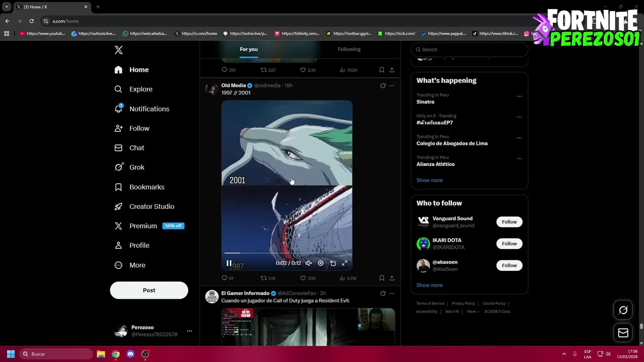Open Old Media profile avatar
The height and width of the screenshot is (362, 644).
212,89
